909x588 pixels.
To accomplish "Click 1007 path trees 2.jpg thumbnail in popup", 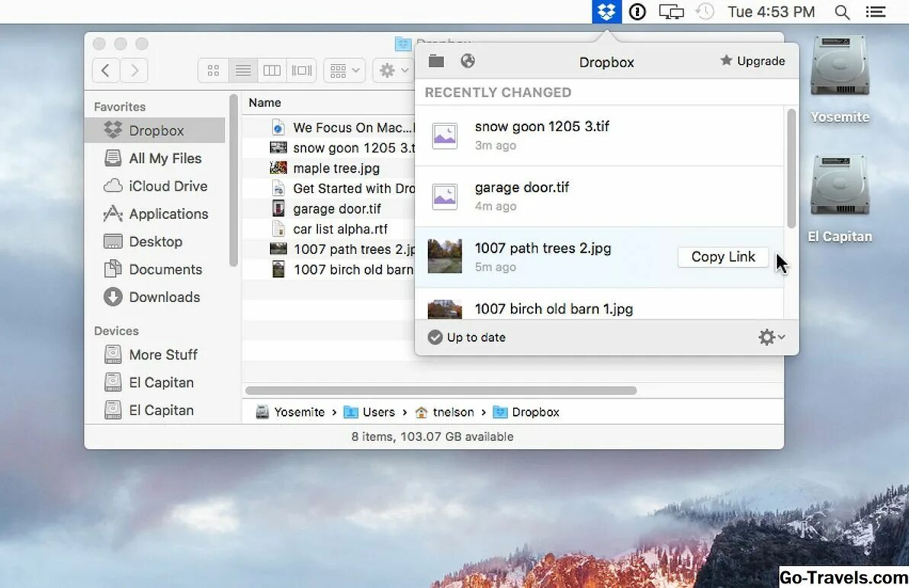I will tap(445, 255).
